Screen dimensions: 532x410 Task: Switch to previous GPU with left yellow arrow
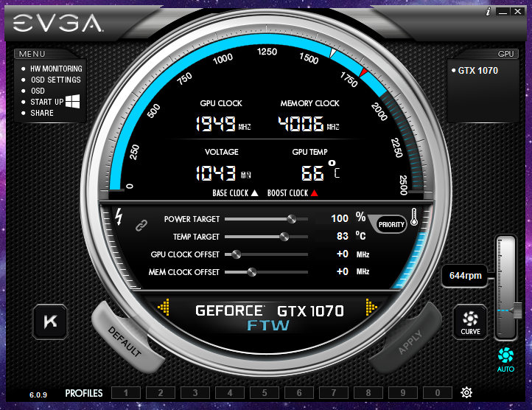(164, 307)
